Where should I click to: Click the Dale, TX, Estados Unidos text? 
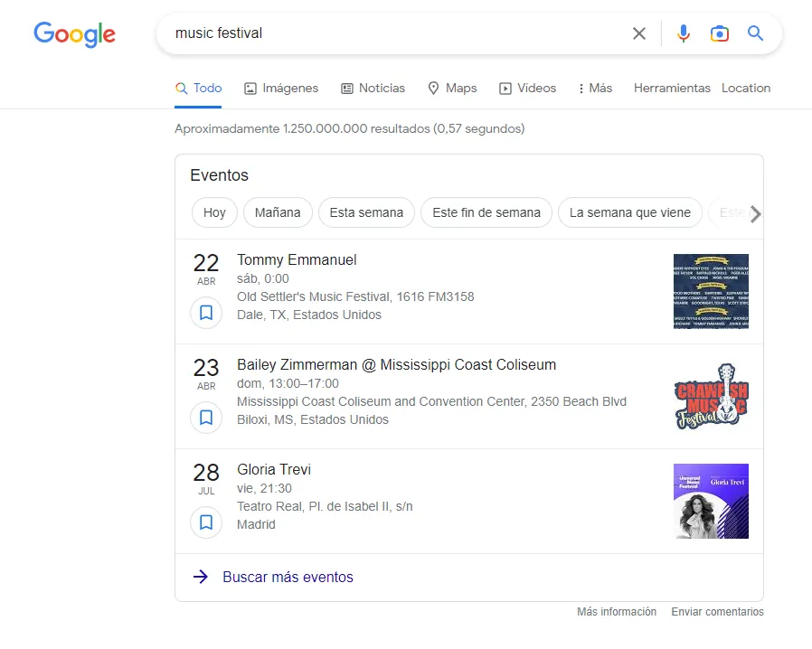click(309, 315)
